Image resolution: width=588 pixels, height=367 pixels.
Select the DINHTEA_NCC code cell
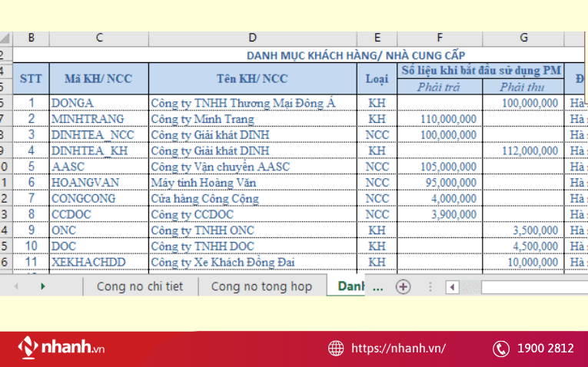point(99,135)
